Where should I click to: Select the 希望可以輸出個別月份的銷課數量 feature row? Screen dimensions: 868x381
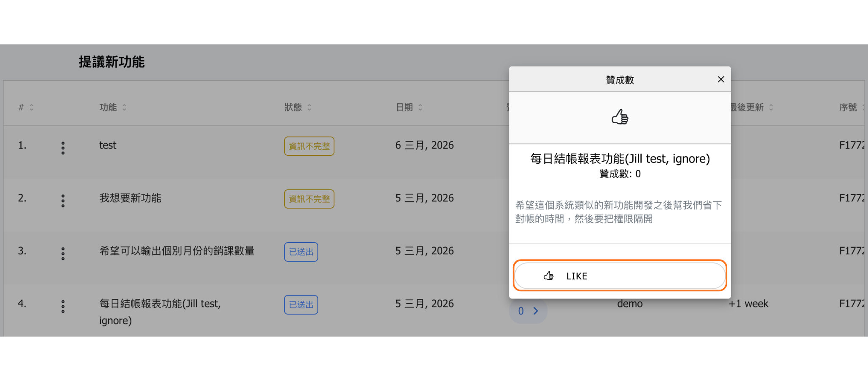pyautogui.click(x=177, y=251)
